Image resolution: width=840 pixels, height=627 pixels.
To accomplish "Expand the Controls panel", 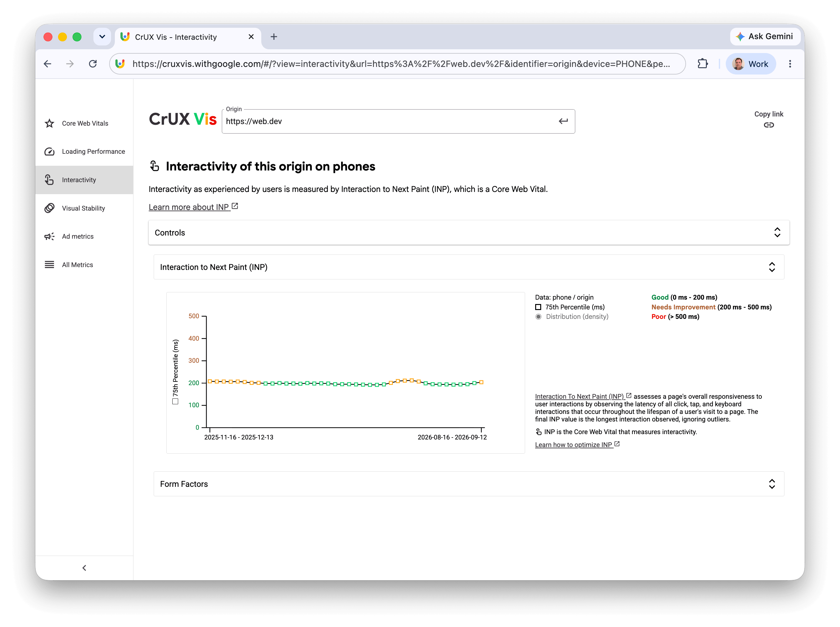I will coord(469,233).
